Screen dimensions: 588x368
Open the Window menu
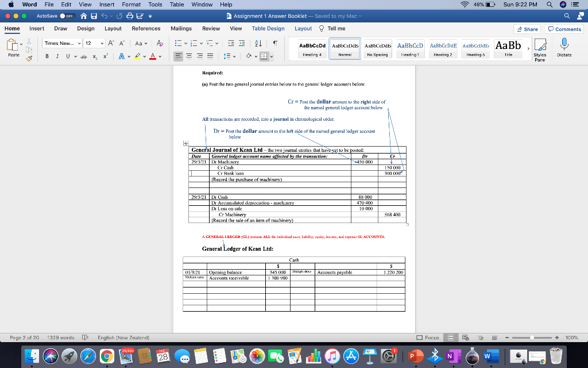click(202, 3)
